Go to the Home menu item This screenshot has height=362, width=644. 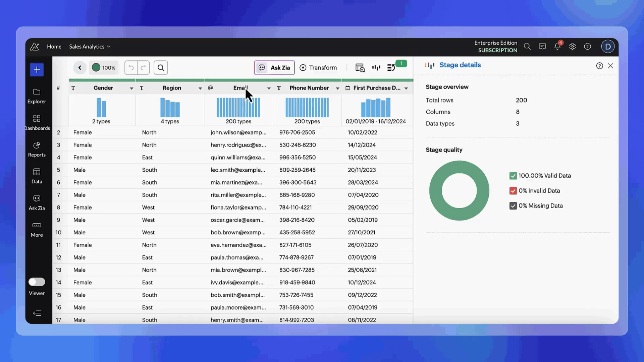[x=54, y=47]
